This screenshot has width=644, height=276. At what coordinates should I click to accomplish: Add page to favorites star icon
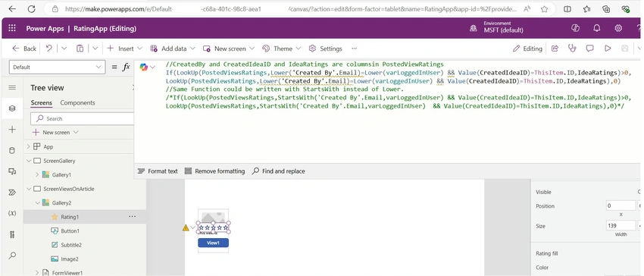click(x=544, y=9)
